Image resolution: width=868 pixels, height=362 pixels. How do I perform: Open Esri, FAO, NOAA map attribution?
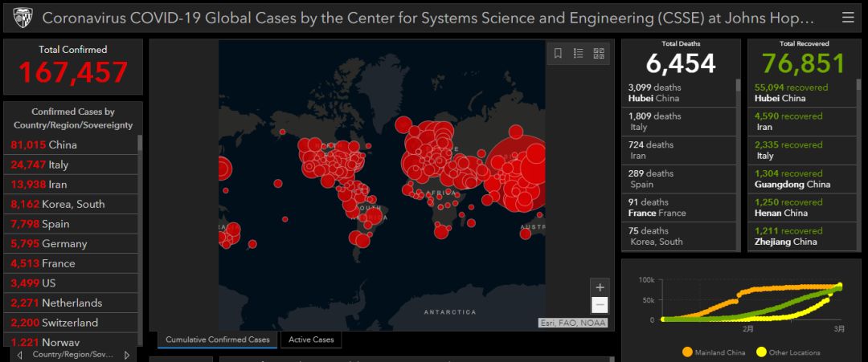572,323
